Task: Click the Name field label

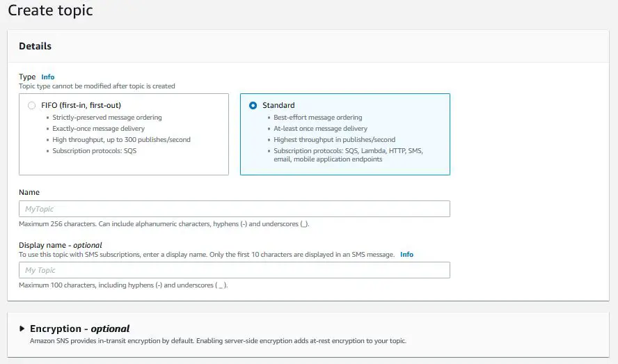Action: (29, 192)
